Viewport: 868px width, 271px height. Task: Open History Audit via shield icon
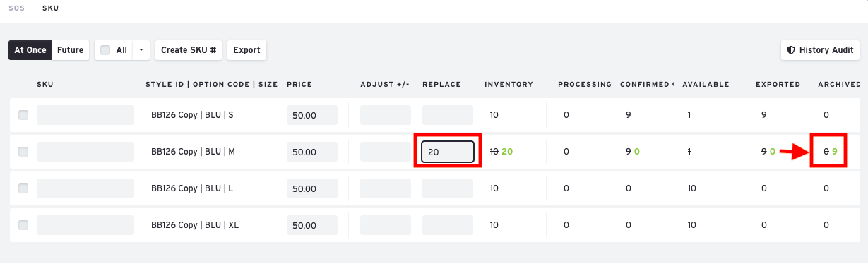(x=791, y=50)
